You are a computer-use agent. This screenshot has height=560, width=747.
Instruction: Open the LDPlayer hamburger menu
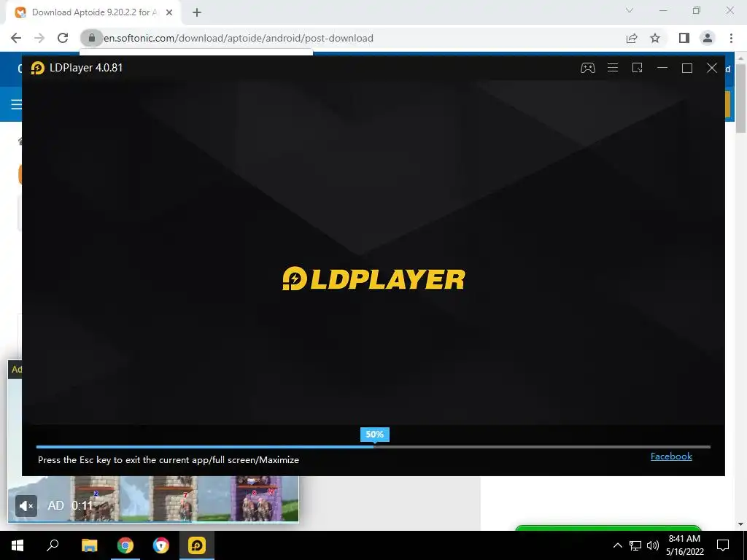click(x=613, y=68)
